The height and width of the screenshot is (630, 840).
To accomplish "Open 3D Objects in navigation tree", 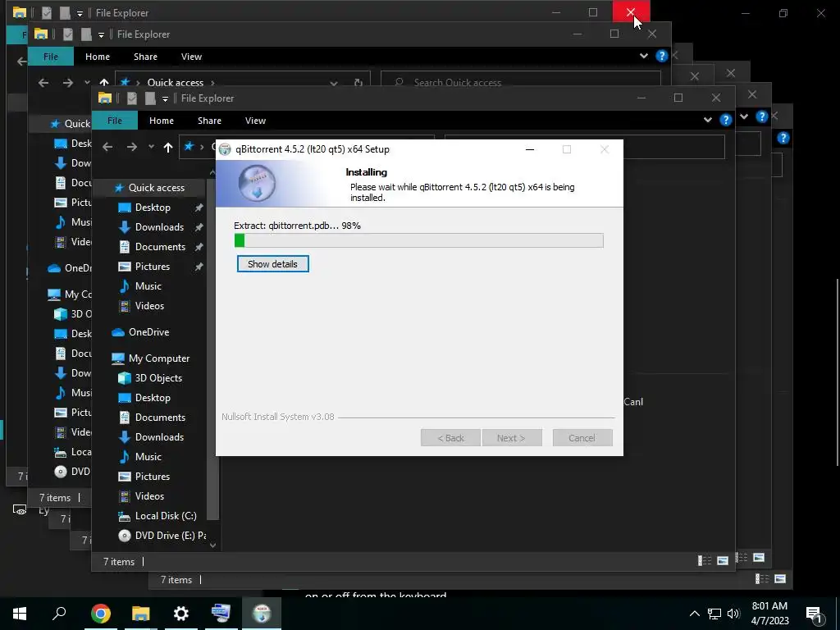I will [158, 378].
